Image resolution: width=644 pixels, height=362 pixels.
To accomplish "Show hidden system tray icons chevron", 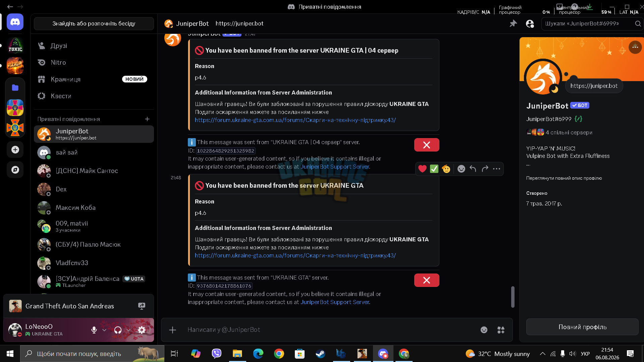I will coord(542,354).
